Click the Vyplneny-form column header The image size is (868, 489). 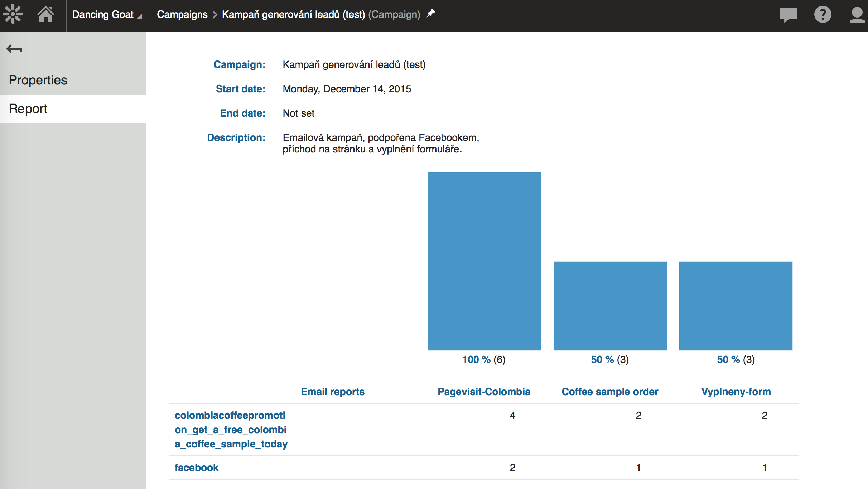[x=736, y=392]
